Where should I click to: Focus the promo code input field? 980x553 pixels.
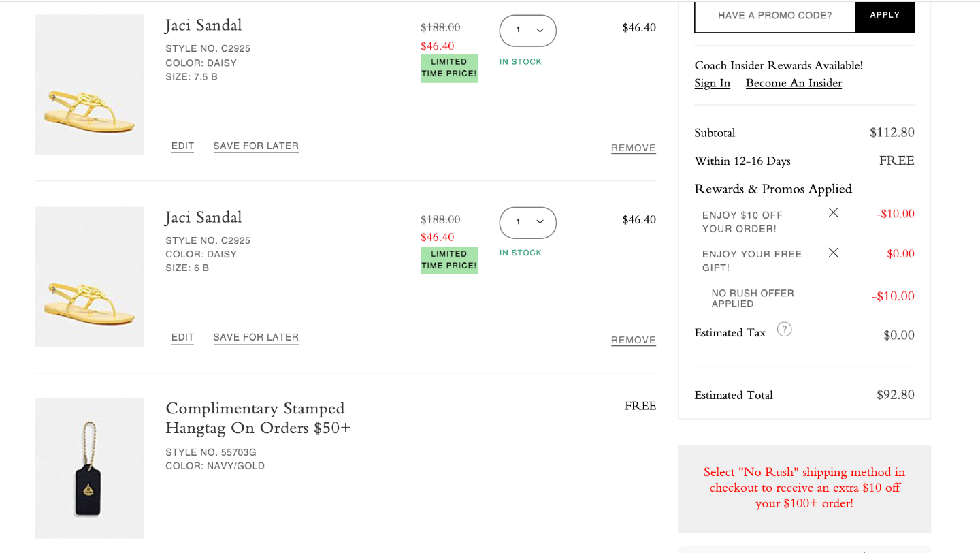tap(774, 16)
